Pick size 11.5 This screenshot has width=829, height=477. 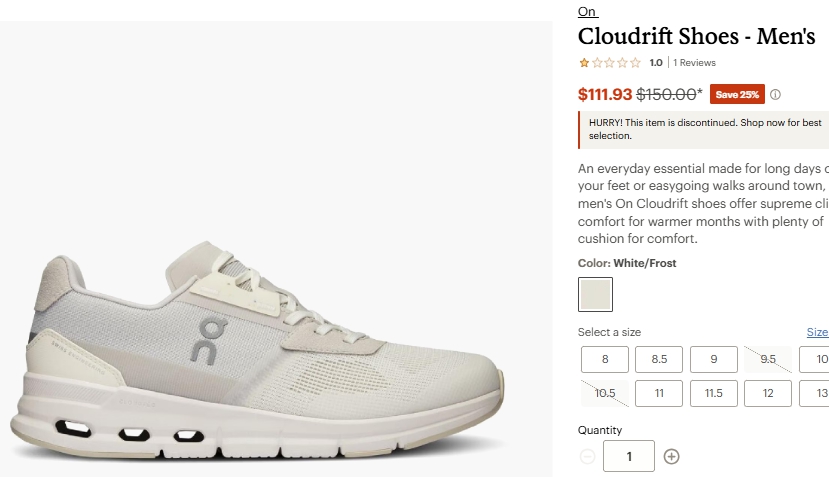713,393
